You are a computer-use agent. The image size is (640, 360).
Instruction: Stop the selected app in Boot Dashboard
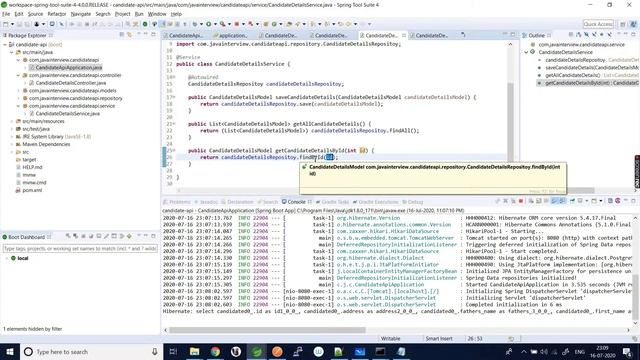[x=83, y=236]
